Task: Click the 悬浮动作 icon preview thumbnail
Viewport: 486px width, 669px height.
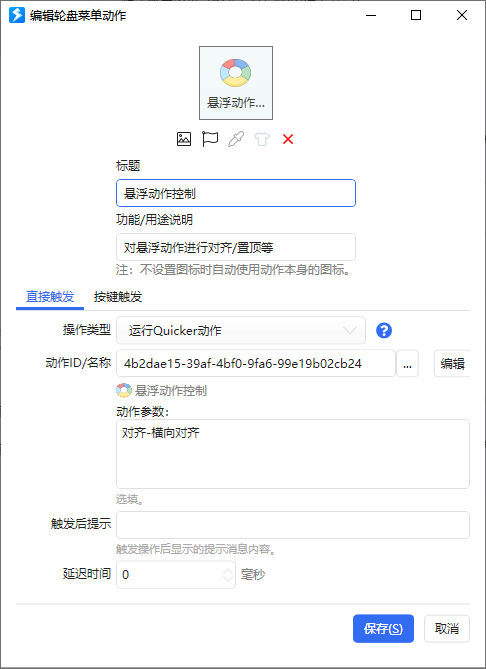Action: pyautogui.click(x=236, y=83)
